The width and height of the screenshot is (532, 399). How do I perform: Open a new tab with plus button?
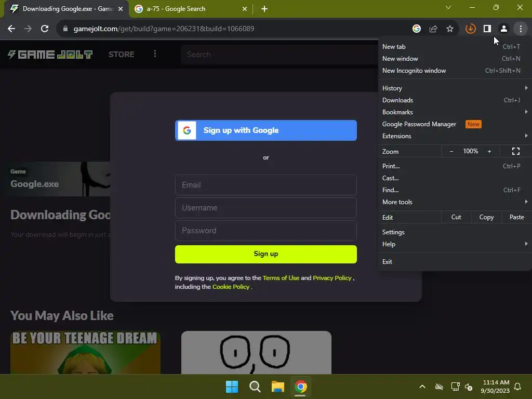coord(264,9)
